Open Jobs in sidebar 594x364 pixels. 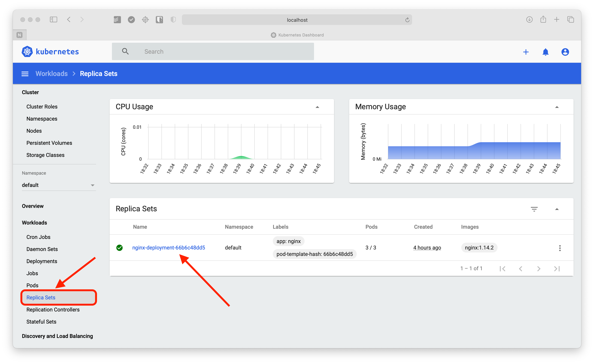coord(32,273)
